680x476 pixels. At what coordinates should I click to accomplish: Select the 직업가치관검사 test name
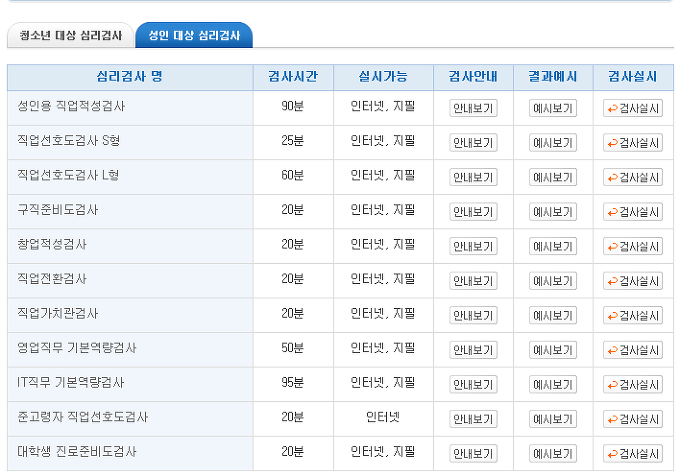[x=58, y=313]
